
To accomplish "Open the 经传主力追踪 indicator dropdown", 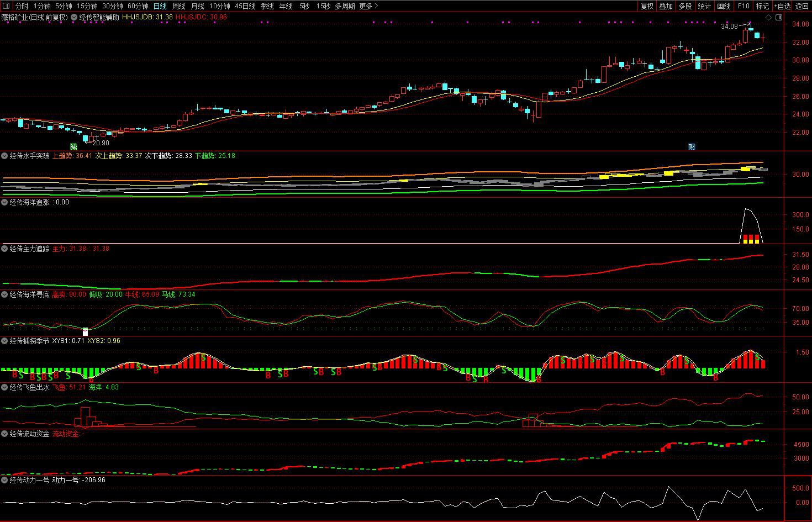I will 5,249.
